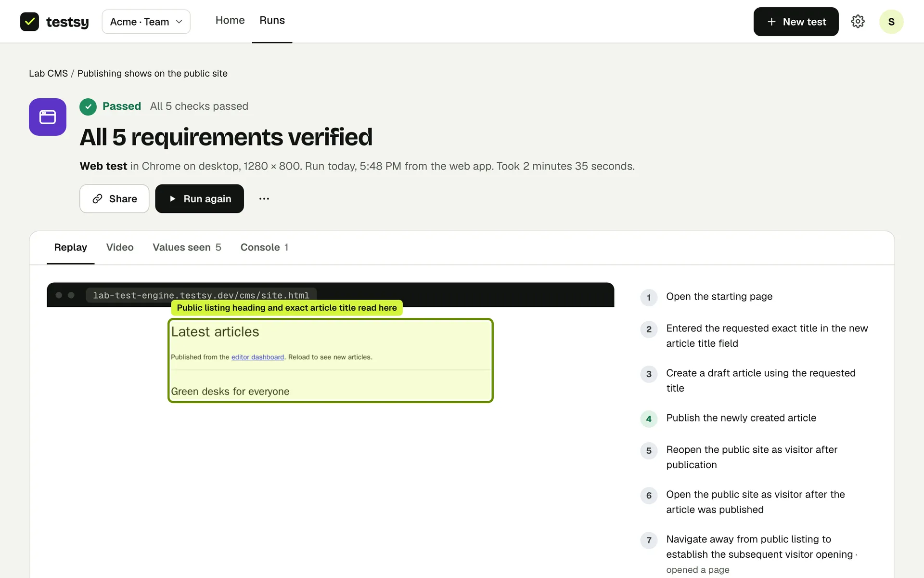Screen dimensions: 924x578
Task: Select step 4 number badge
Action: tap(649, 419)
